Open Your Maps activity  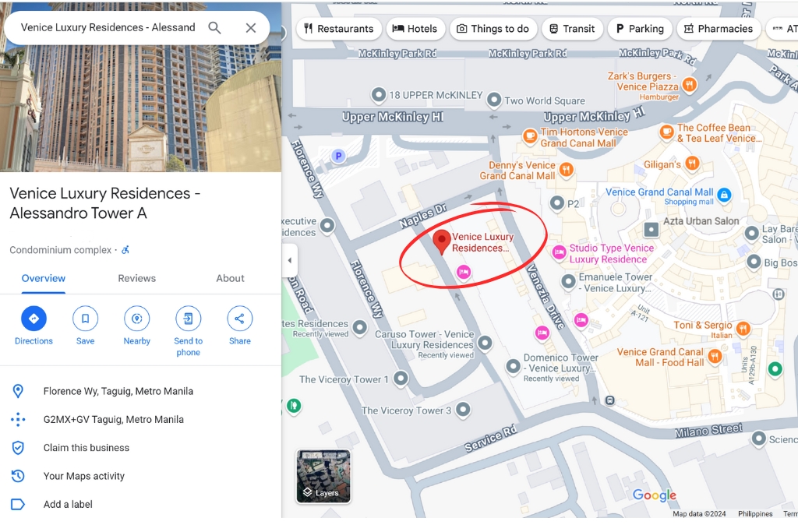(x=140, y=476)
